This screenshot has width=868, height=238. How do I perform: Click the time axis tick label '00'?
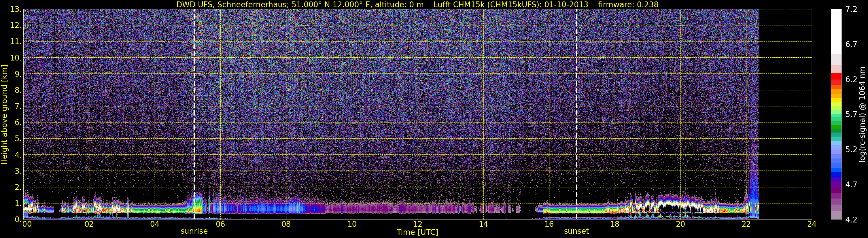[x=27, y=224]
